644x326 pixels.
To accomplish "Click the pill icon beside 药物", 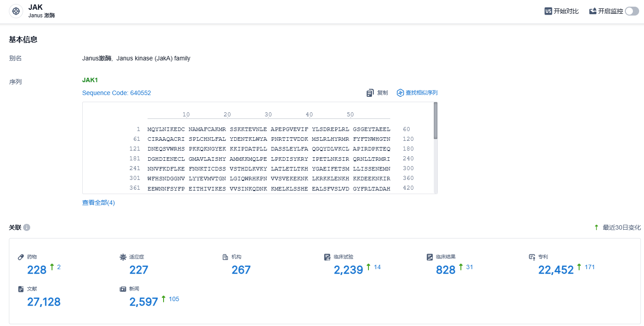I will [x=21, y=257].
